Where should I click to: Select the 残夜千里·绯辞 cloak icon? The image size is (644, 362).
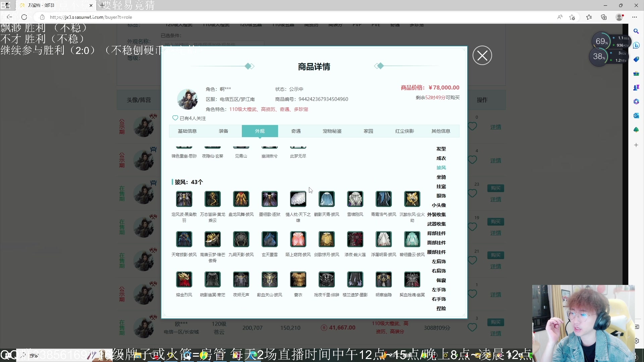tap(327, 280)
